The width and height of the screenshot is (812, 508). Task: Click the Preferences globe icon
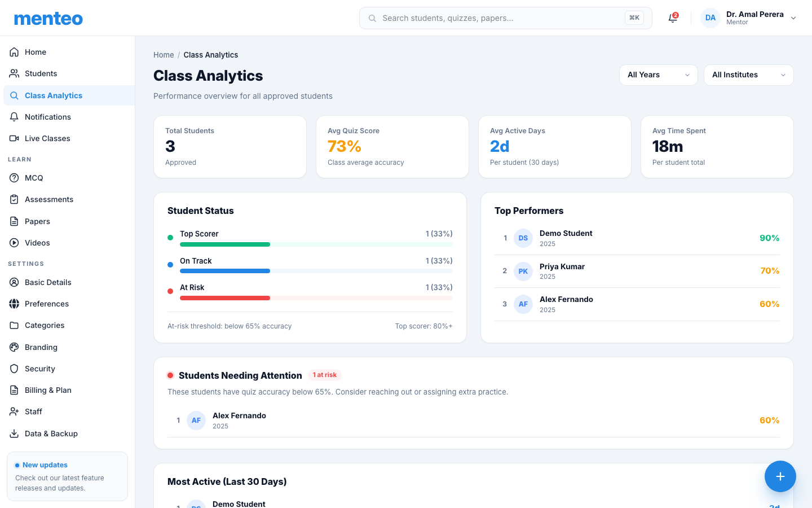point(14,304)
